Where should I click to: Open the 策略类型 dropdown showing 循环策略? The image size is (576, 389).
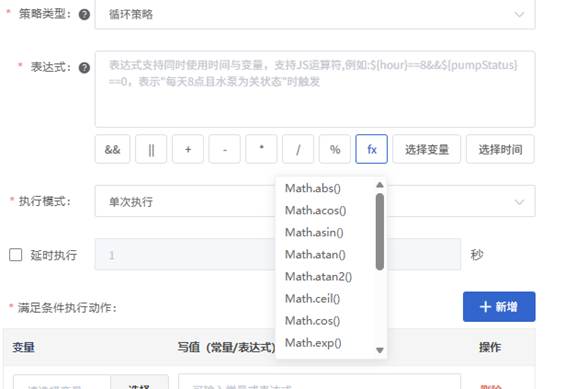pyautogui.click(x=315, y=15)
